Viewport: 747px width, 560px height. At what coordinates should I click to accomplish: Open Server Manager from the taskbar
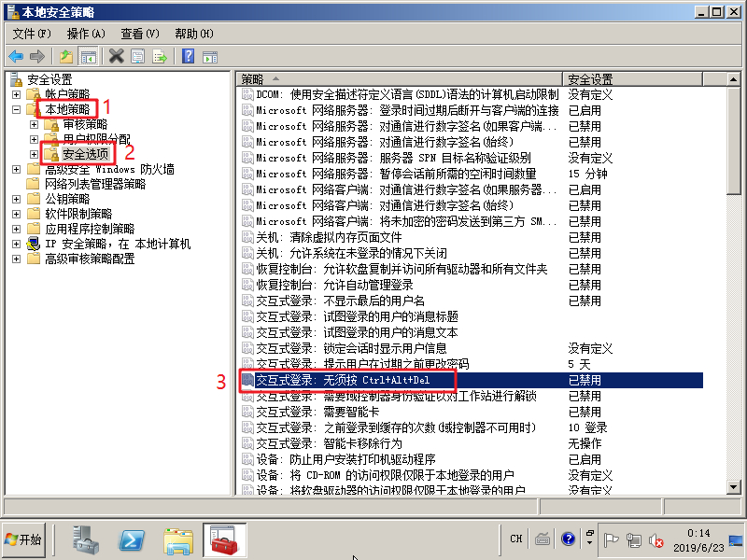point(88,539)
